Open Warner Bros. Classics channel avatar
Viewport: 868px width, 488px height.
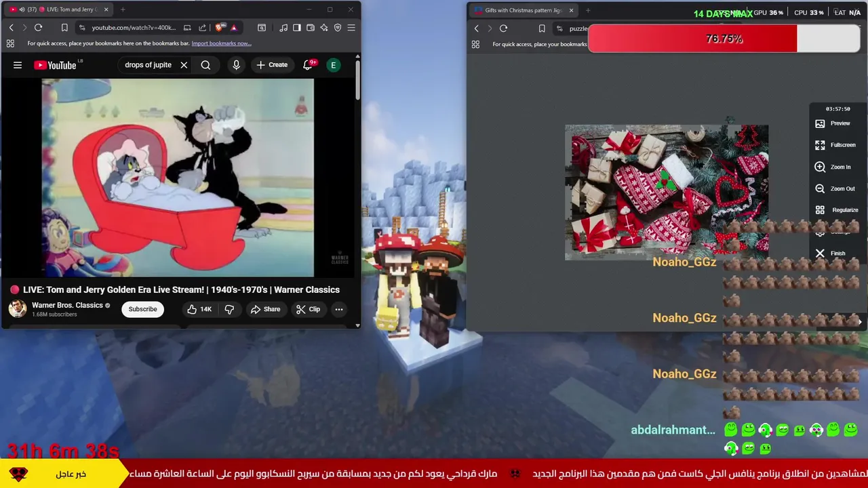(18, 309)
